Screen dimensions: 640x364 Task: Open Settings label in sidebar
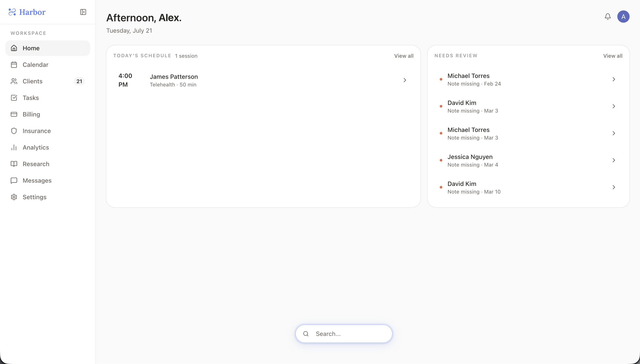[x=34, y=197]
